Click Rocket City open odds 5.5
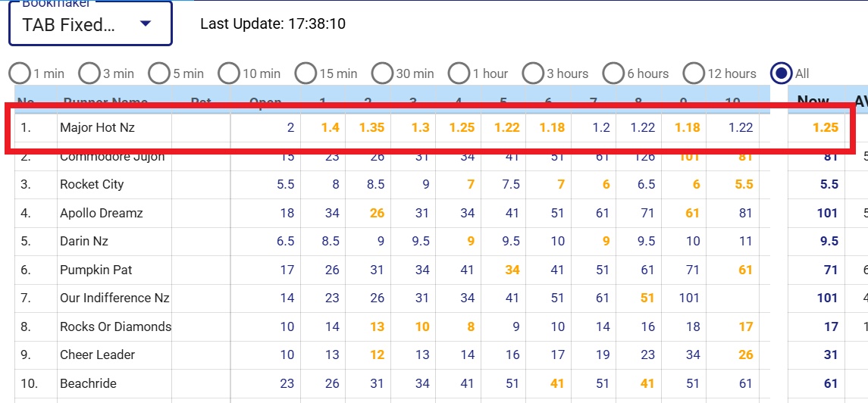Viewport: 868px width, 403px height. [286, 185]
